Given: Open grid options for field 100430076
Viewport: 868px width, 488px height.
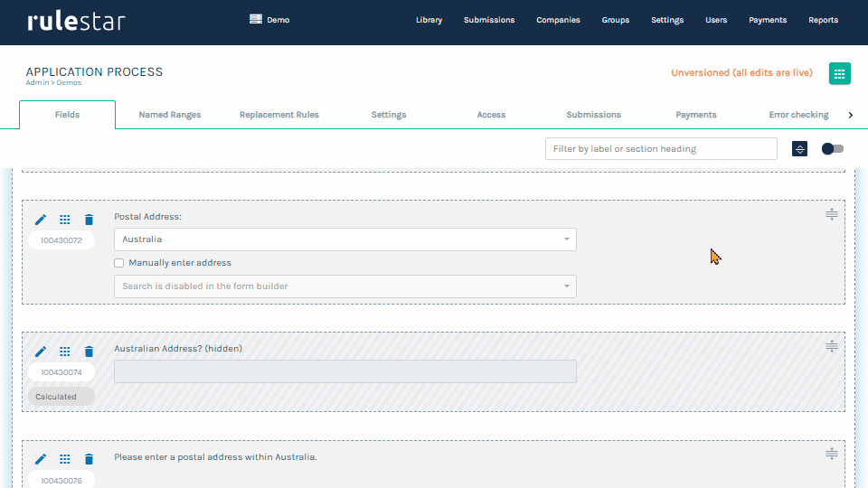Looking at the screenshot, I should [65, 459].
